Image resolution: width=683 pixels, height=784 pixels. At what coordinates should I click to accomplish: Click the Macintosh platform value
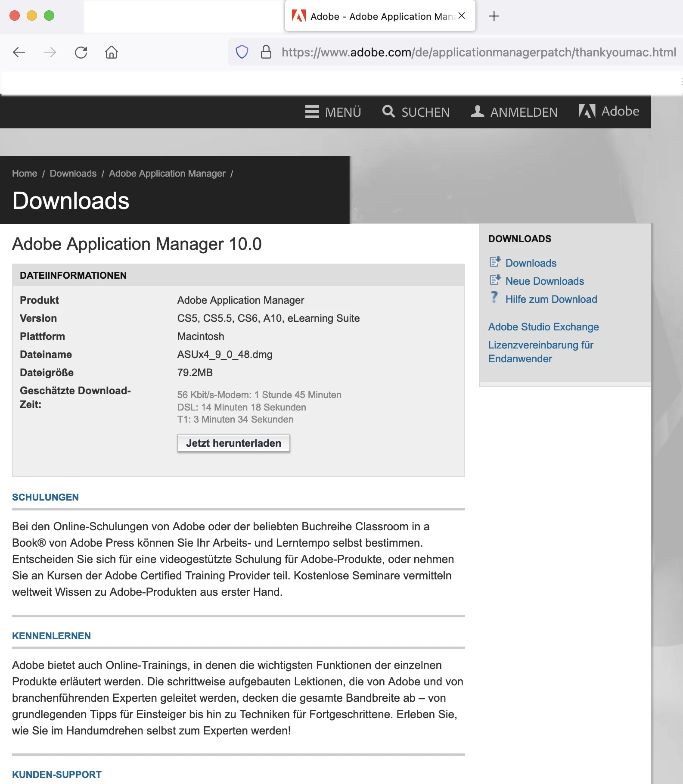click(x=201, y=336)
